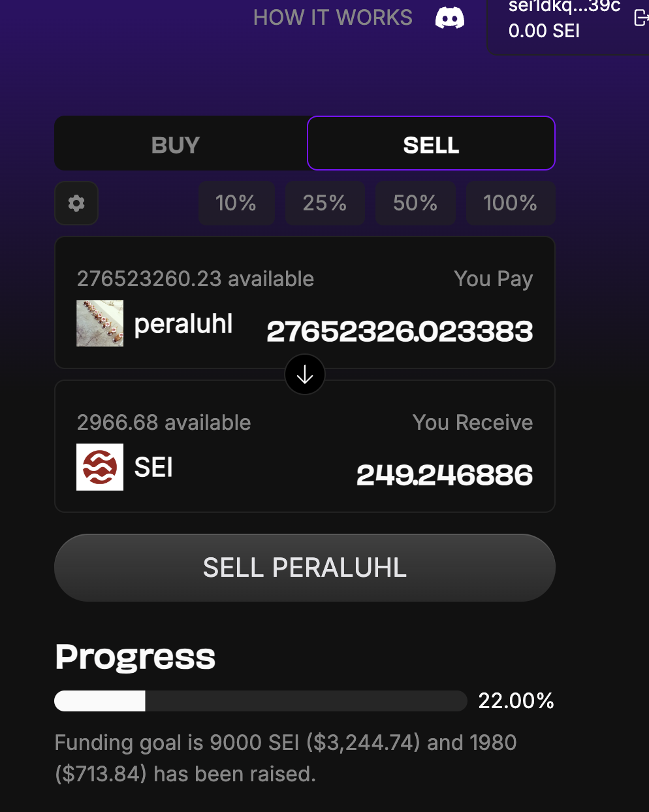Click the peraluhl token image
649x812 pixels.
point(99,323)
